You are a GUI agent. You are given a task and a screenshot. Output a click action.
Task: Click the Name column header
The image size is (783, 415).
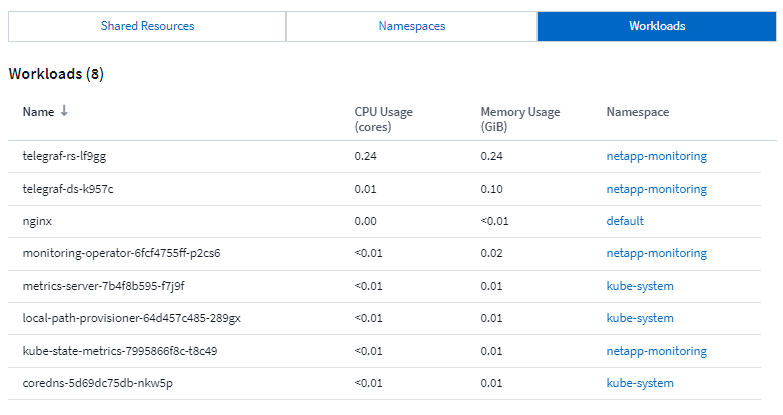tap(38, 112)
